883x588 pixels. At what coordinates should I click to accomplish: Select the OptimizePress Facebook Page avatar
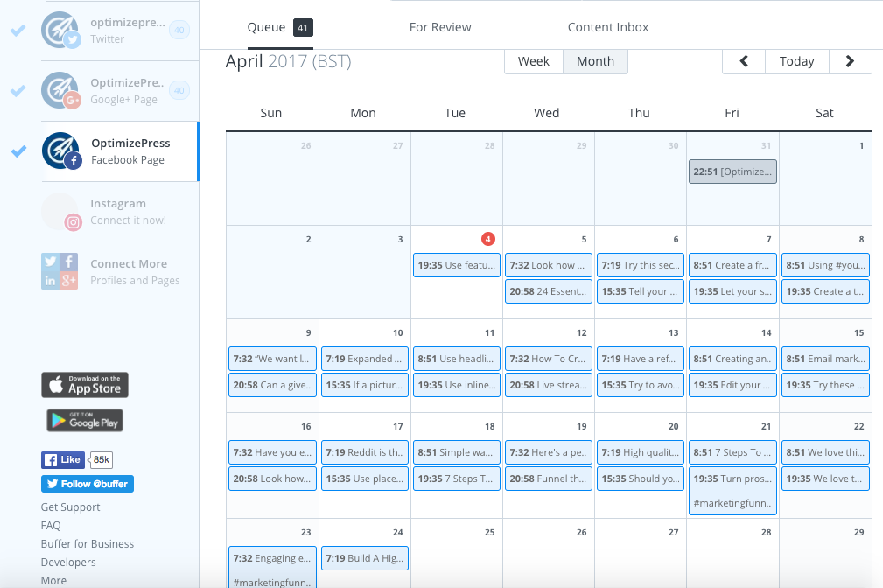(60, 150)
